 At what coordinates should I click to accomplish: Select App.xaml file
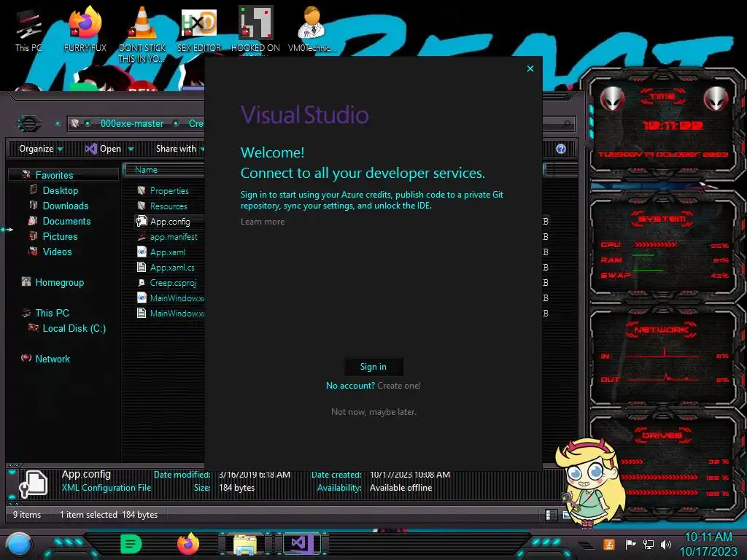pyautogui.click(x=168, y=252)
